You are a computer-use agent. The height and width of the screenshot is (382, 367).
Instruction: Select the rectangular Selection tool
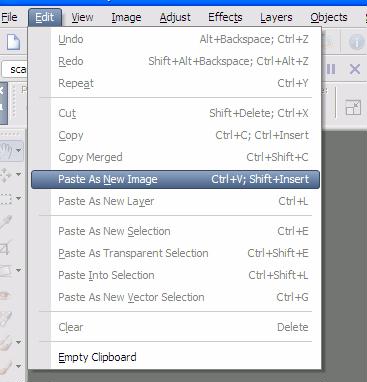[x=6, y=199]
